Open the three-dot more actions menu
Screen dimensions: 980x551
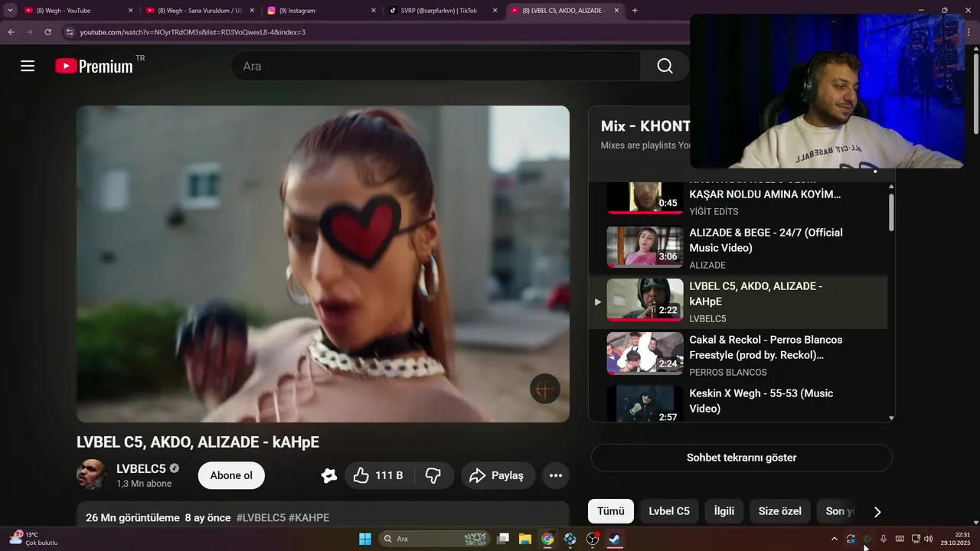556,475
